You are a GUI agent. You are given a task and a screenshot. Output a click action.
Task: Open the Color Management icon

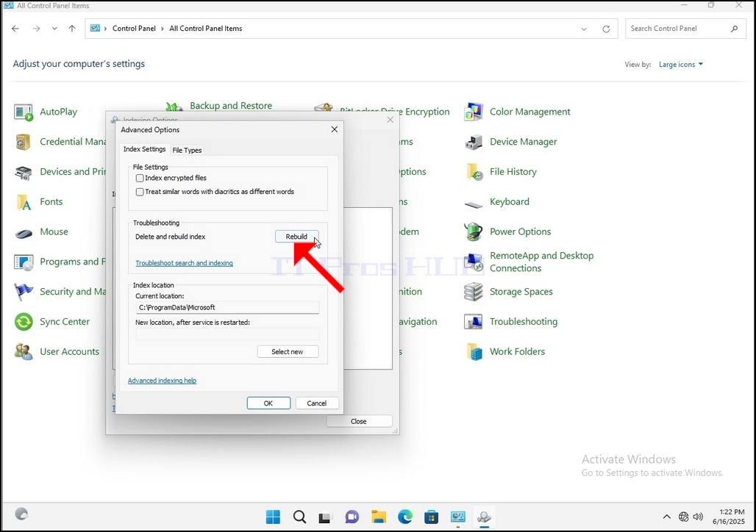click(x=474, y=112)
